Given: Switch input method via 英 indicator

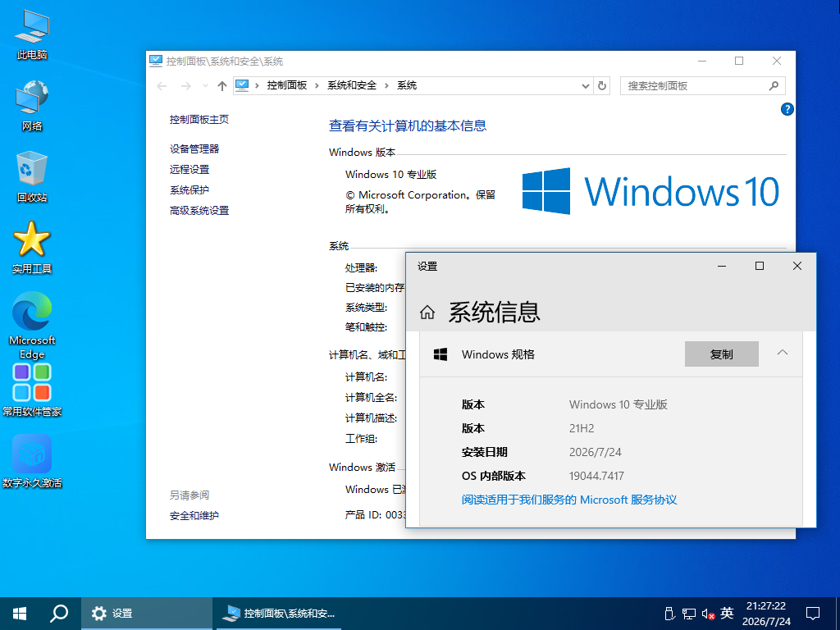Looking at the screenshot, I should pos(727,613).
